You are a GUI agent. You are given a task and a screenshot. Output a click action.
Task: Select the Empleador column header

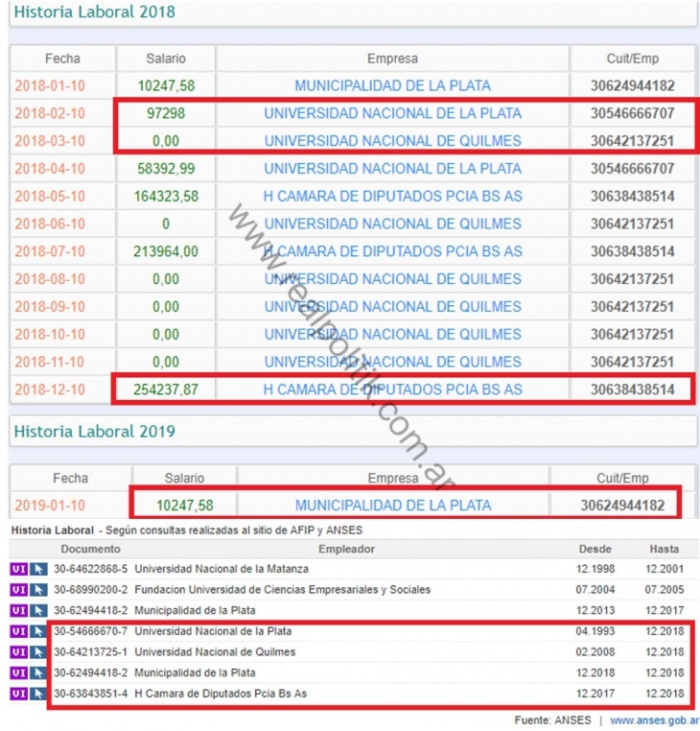click(346, 549)
